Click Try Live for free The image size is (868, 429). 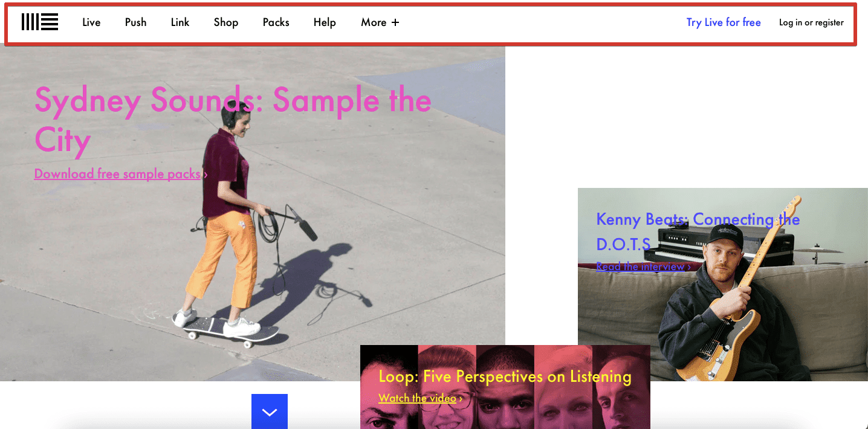coord(724,22)
